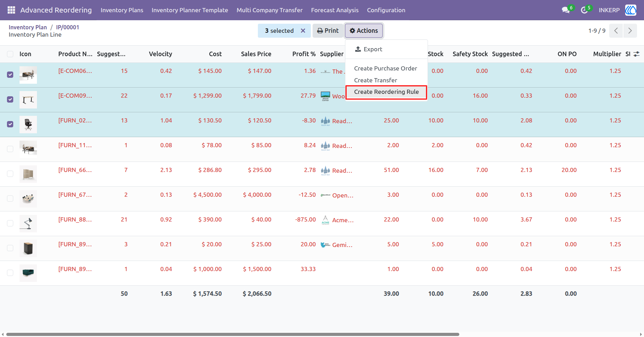This screenshot has width=644, height=337.
Task: Open the E-COM09 product thumbnail image
Action: click(28, 99)
